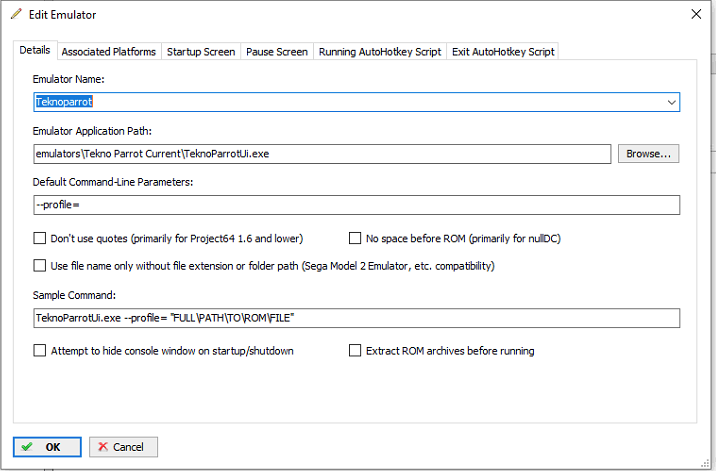Screen dimensions: 716x471
Task: Select the Details tab
Action: 35,50
